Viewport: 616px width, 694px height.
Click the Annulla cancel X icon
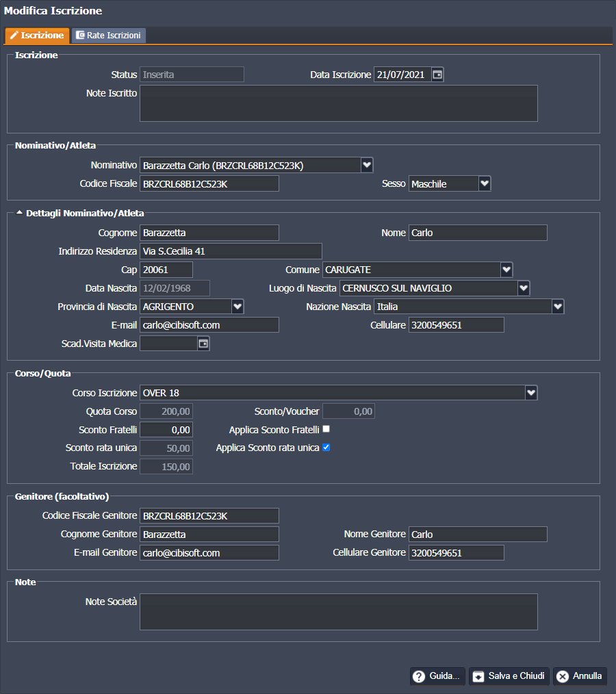point(563,676)
